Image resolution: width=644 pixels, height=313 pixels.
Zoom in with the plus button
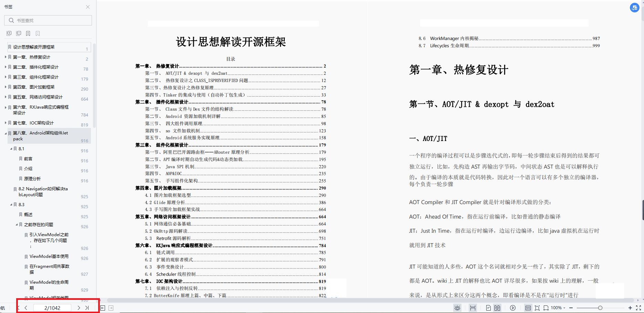(630, 308)
